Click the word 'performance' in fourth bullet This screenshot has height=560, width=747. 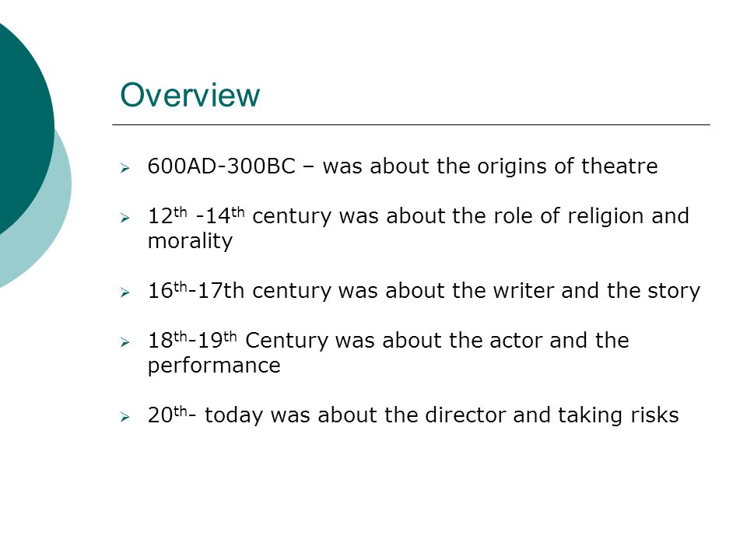(x=214, y=366)
